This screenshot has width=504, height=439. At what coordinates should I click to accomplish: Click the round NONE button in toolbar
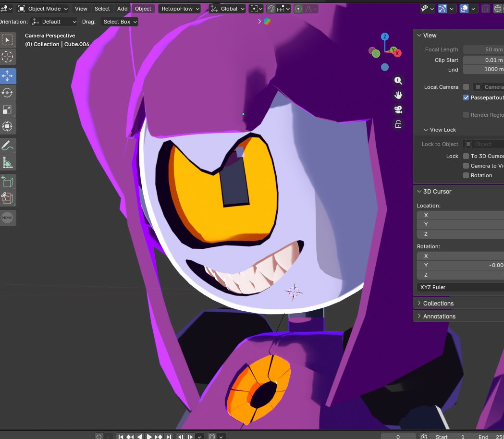(x=7, y=218)
